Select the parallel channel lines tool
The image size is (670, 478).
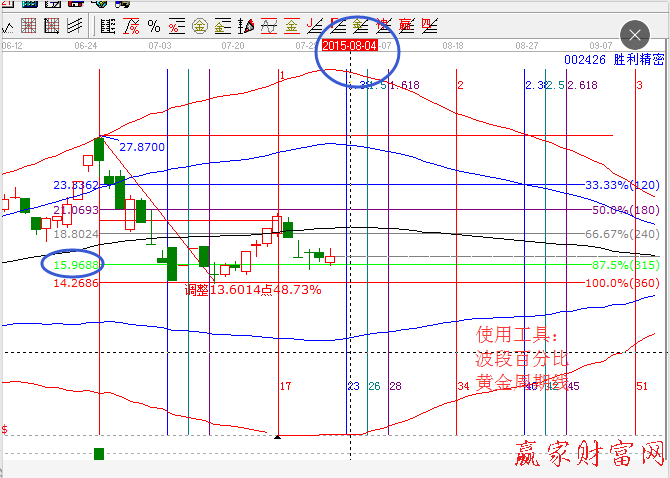[x=75, y=25]
